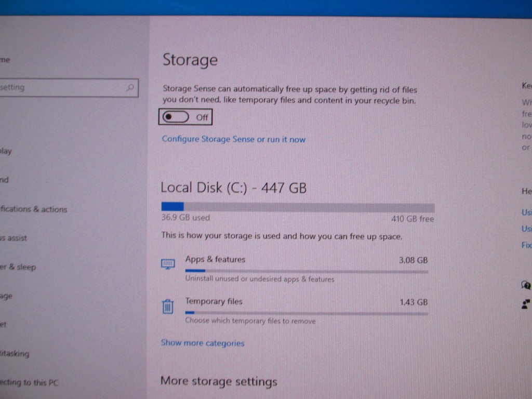Click the Find a setting search field
The image size is (532, 399).
[x=69, y=88]
